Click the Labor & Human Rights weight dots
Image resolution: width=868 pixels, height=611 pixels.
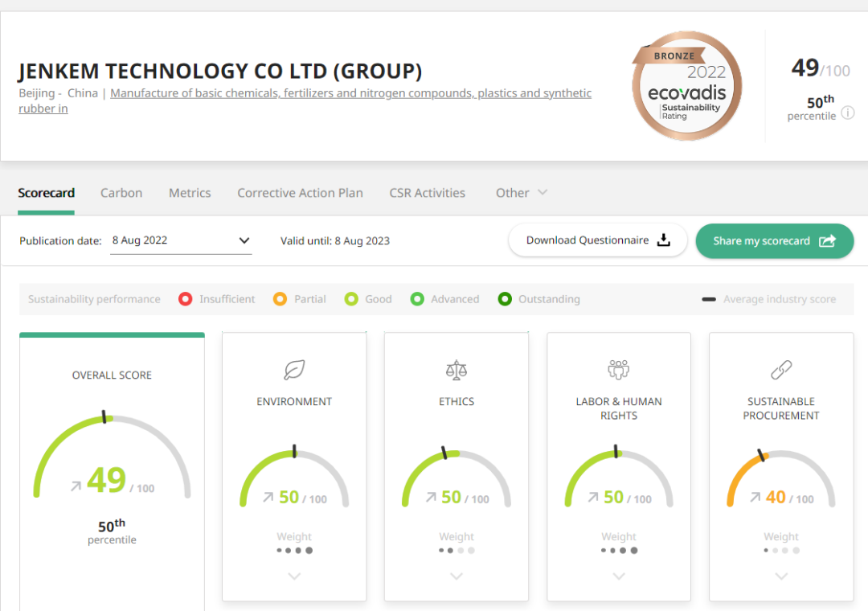[x=619, y=551]
